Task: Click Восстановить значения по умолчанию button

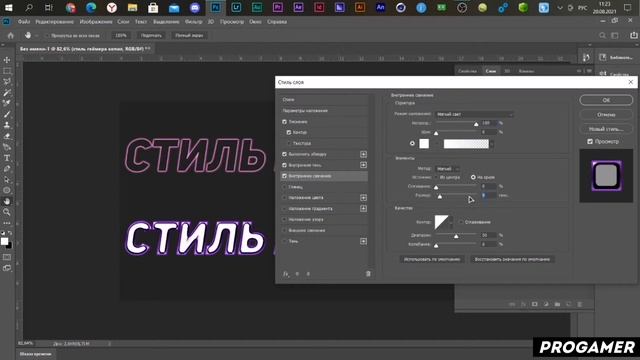Action: 512,259
